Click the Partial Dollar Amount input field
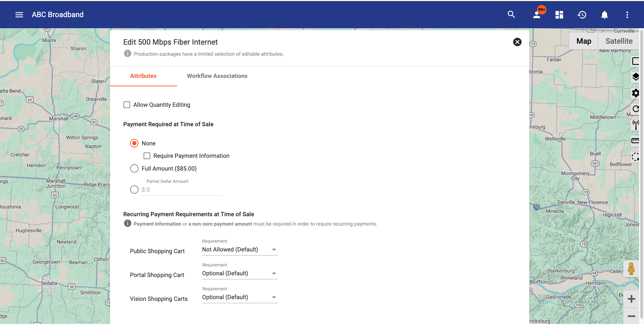This screenshot has height=325, width=644. [181, 190]
